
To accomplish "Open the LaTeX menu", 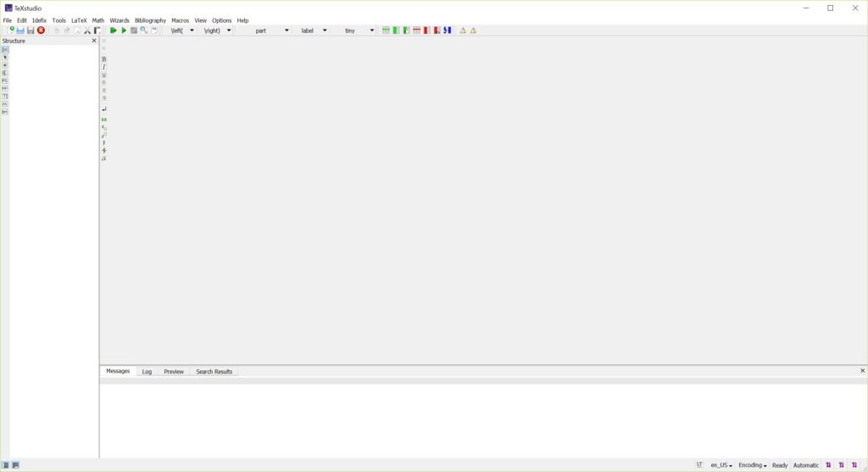I will (x=79, y=20).
